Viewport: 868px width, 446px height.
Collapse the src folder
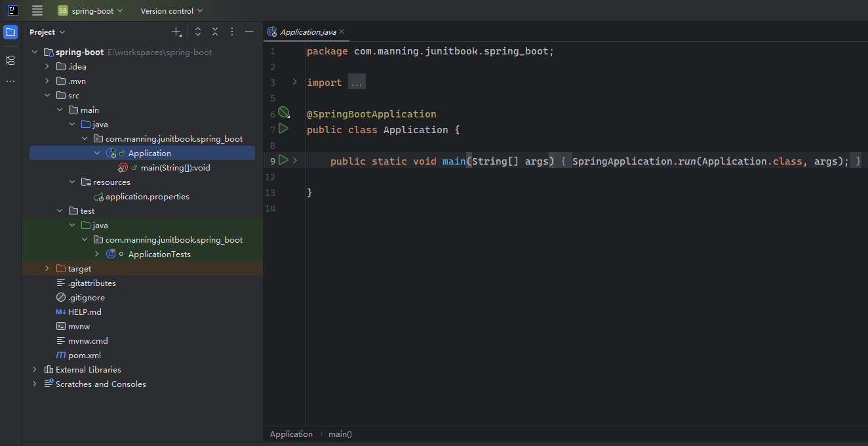point(47,95)
